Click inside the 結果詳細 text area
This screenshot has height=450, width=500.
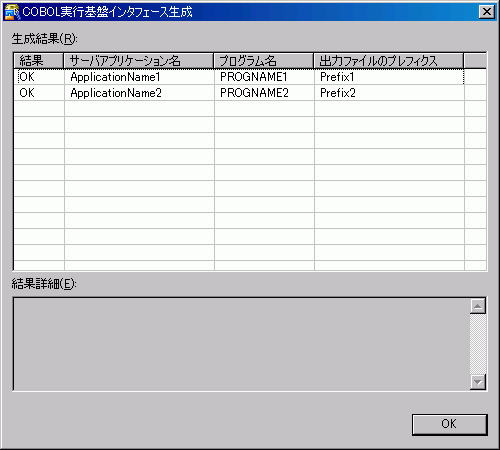[x=242, y=344]
